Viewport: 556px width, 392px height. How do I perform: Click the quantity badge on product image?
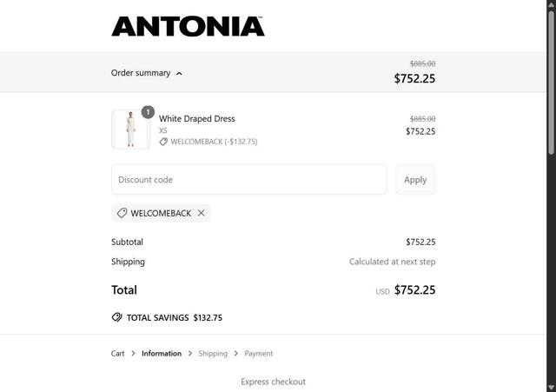(148, 112)
